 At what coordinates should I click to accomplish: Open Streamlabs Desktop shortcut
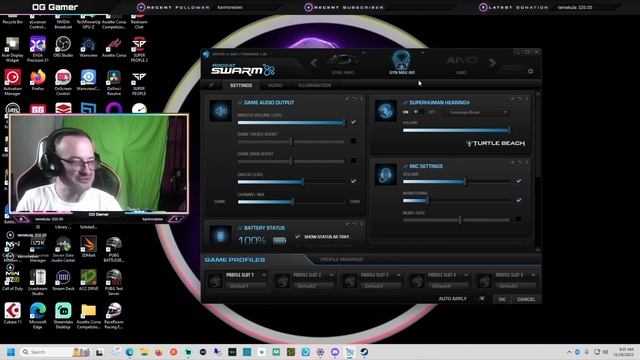(63, 315)
